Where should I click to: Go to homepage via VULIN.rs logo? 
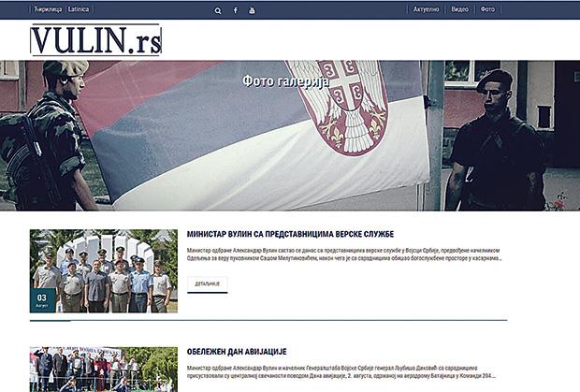95,40
